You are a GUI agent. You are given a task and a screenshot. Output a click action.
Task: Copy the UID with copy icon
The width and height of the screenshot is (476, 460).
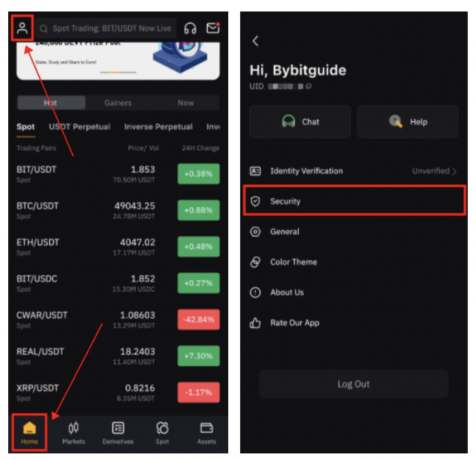(309, 87)
